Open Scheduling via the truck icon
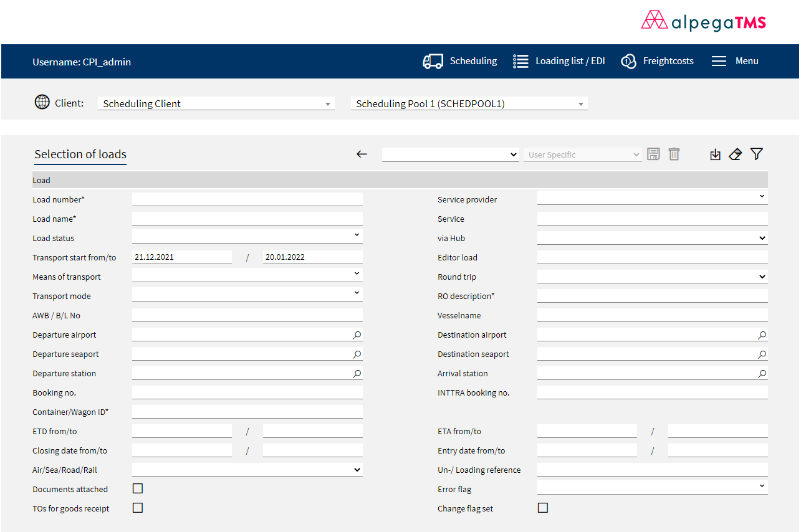The height and width of the screenshot is (532, 801). point(433,61)
